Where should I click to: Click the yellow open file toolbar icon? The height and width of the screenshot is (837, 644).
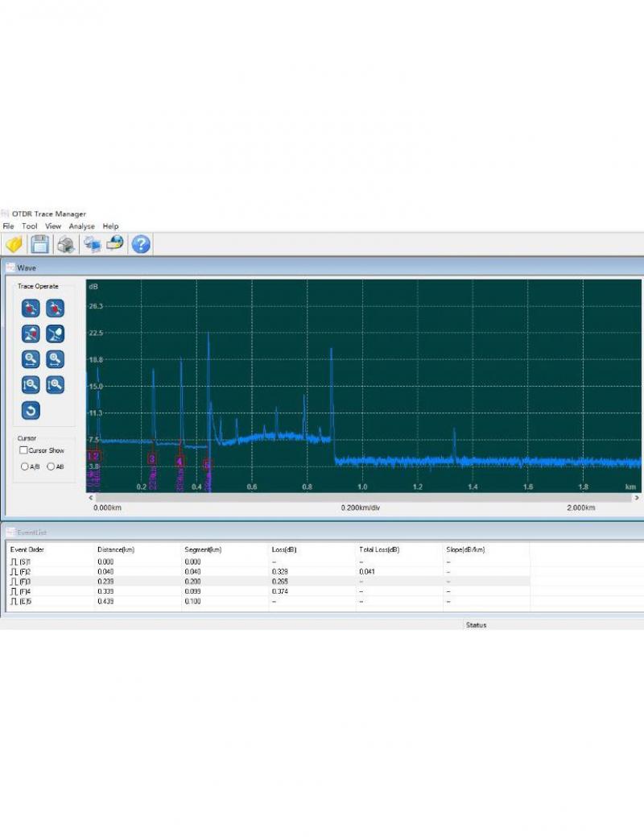pos(14,244)
